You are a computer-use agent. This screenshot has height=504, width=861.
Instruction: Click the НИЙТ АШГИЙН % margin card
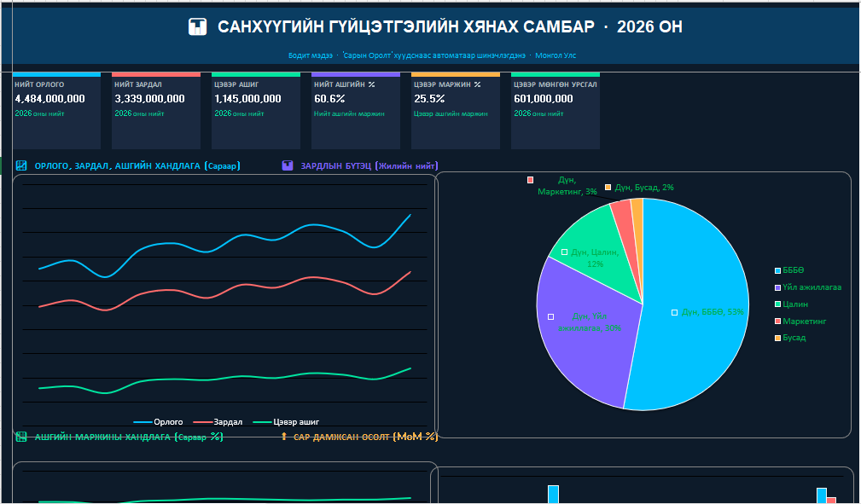tap(355, 111)
